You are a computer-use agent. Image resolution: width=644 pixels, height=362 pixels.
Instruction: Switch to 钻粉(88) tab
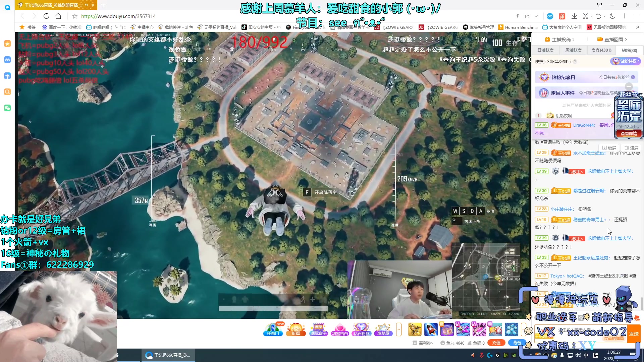pos(629,50)
